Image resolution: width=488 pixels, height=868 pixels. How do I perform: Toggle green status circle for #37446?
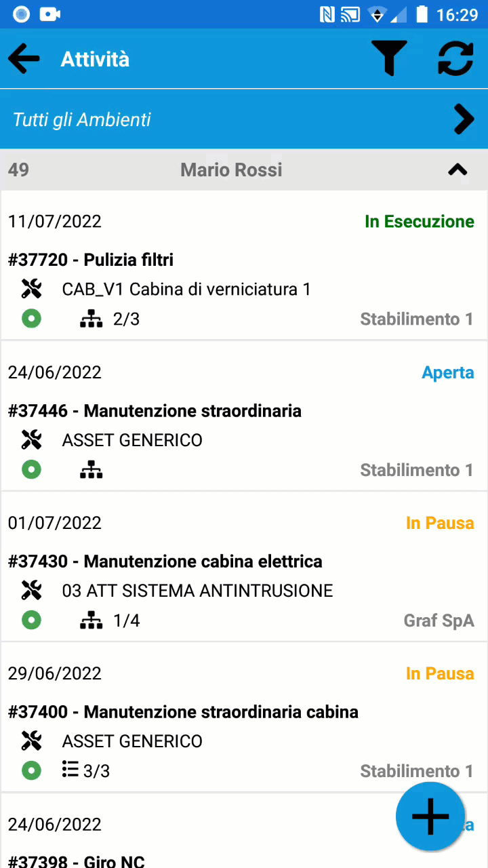(x=31, y=469)
